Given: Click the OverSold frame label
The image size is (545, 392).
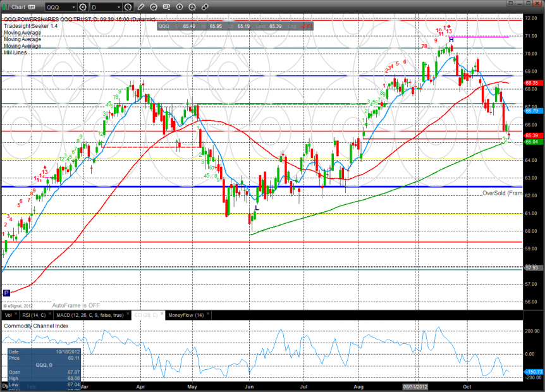Looking at the screenshot, I should click(502, 193).
